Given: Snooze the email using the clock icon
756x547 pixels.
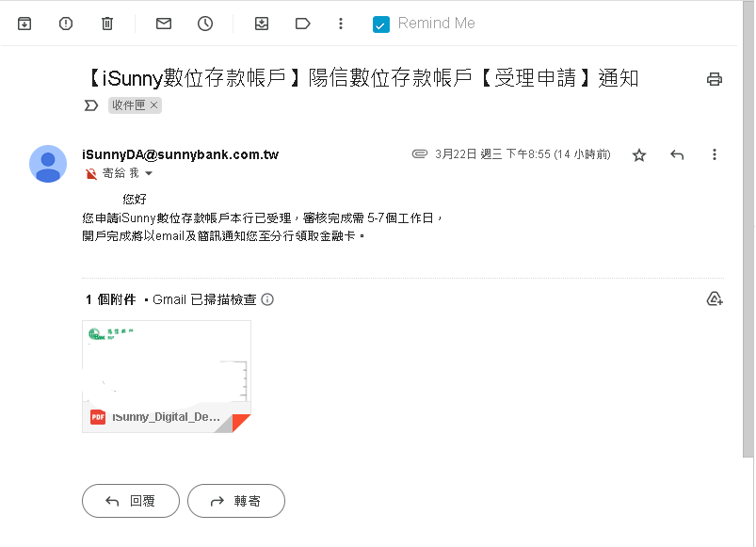Looking at the screenshot, I should click(x=205, y=24).
